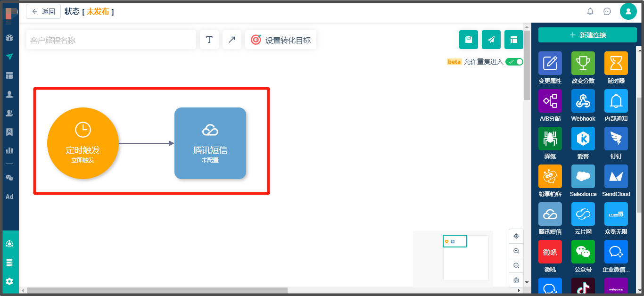Open the layout template sidebar icon
This screenshot has width=644, height=296.
9,75
